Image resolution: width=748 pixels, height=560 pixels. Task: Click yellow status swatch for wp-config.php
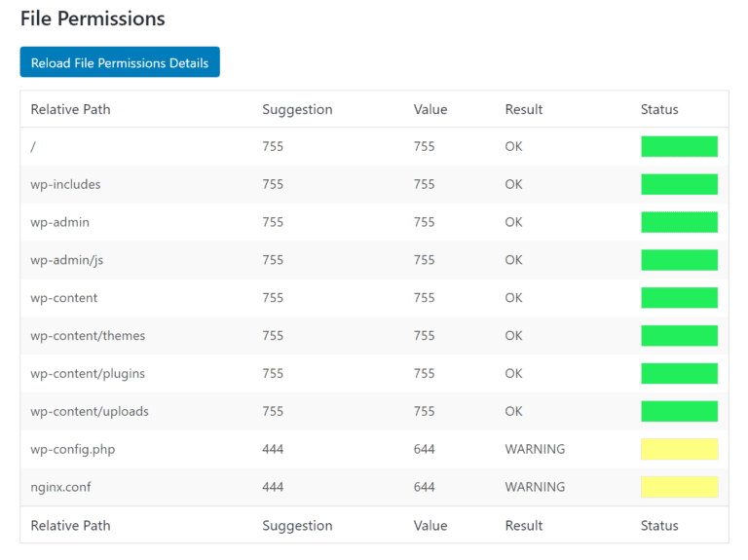click(679, 449)
